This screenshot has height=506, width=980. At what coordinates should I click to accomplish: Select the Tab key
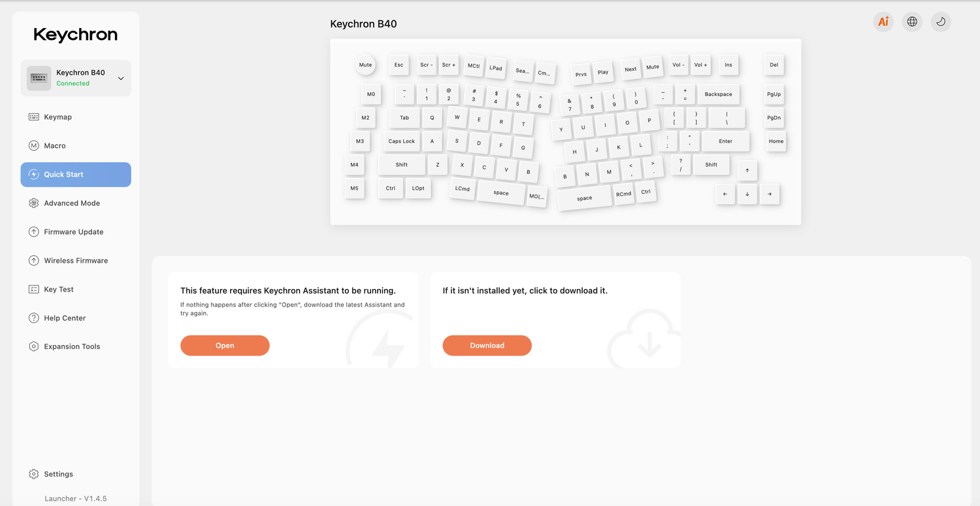404,118
